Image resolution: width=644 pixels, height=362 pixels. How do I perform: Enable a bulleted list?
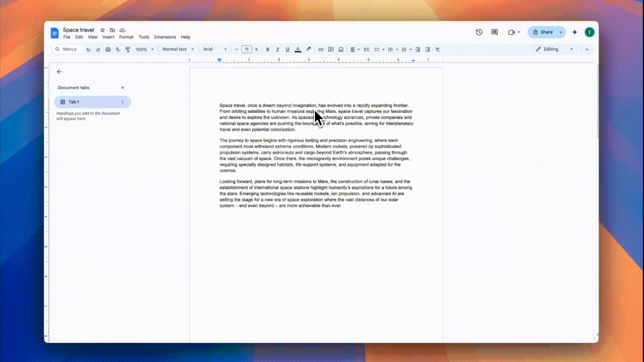point(391,49)
